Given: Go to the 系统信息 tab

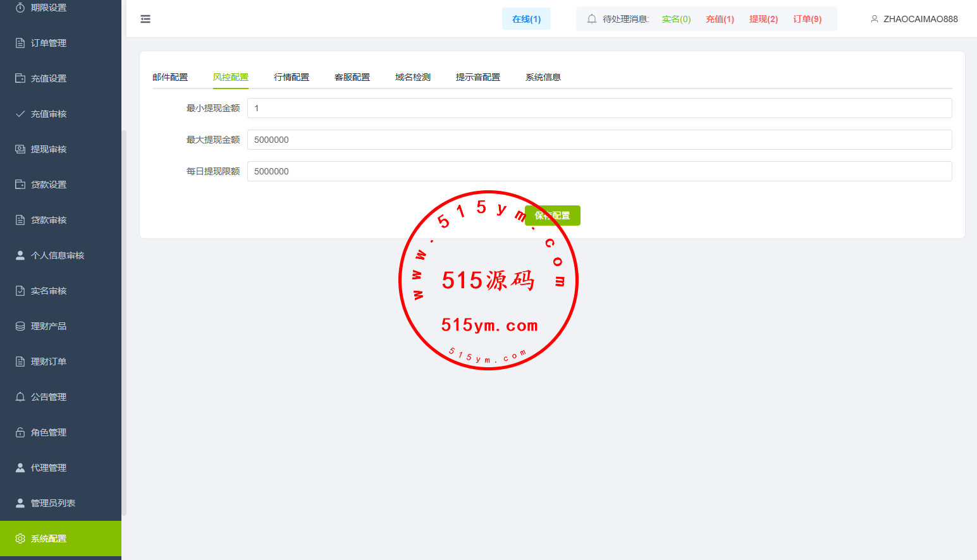Looking at the screenshot, I should click(x=543, y=77).
